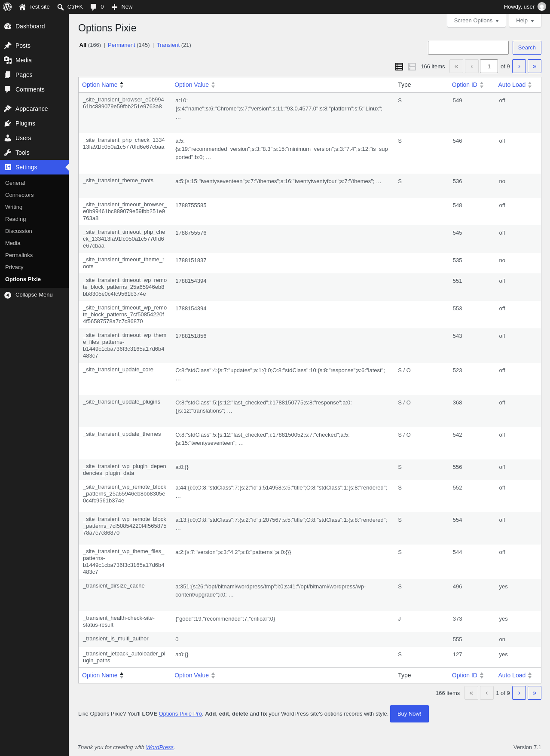Go to next page in top pagination

point(519,66)
